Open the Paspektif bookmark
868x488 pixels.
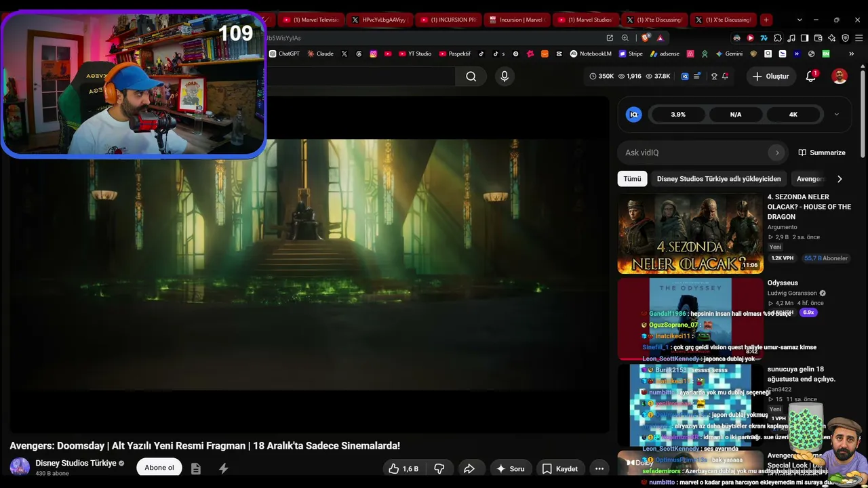click(x=455, y=54)
